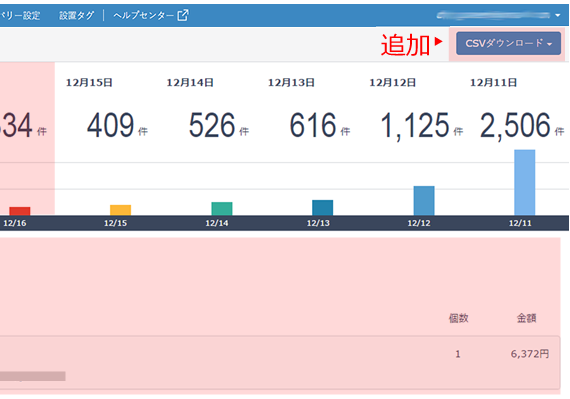570x399 pixels.
Task: Click the red bar for 12/16
Action: tap(20, 211)
